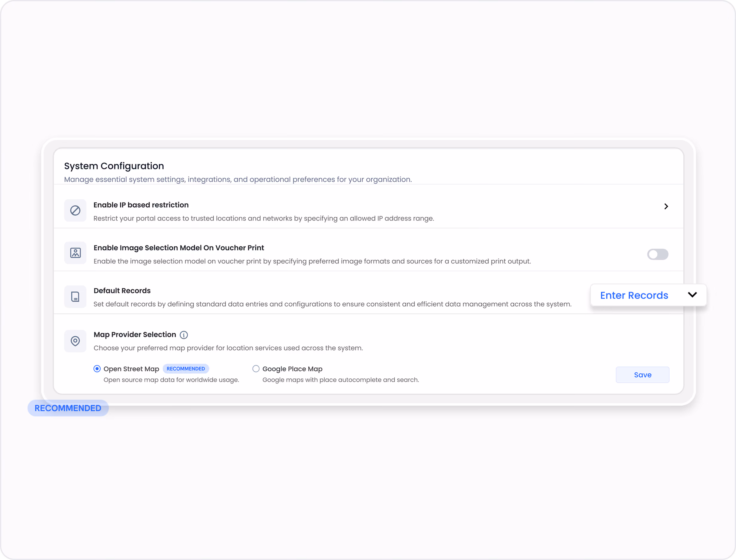The height and width of the screenshot is (560, 736).
Task: Click the IP restriction blocked-circle icon
Action: pos(75,210)
